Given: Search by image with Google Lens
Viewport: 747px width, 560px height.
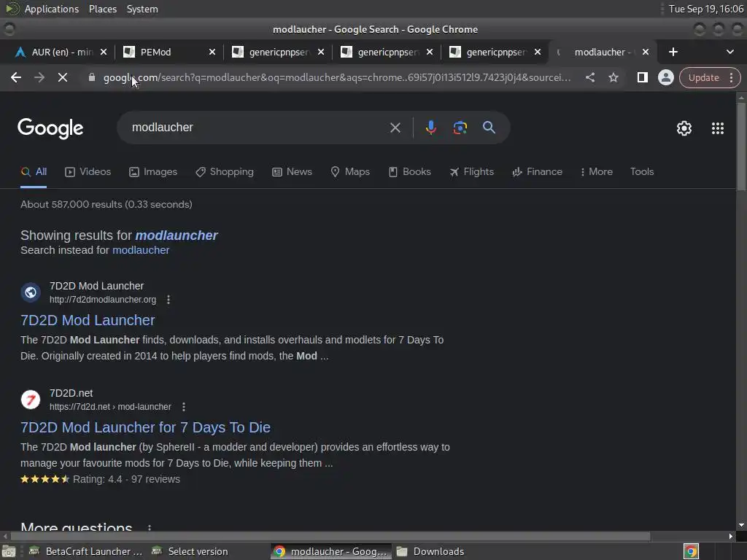Looking at the screenshot, I should (460, 128).
